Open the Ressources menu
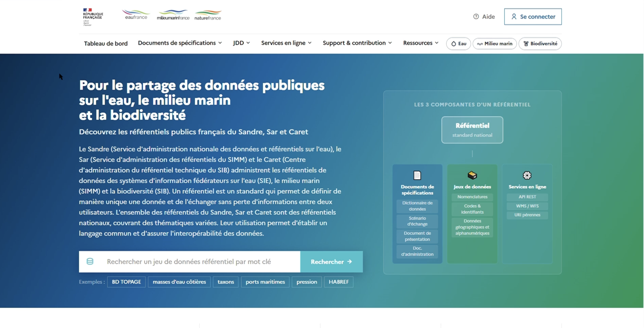This screenshot has height=328, width=644. (421, 43)
